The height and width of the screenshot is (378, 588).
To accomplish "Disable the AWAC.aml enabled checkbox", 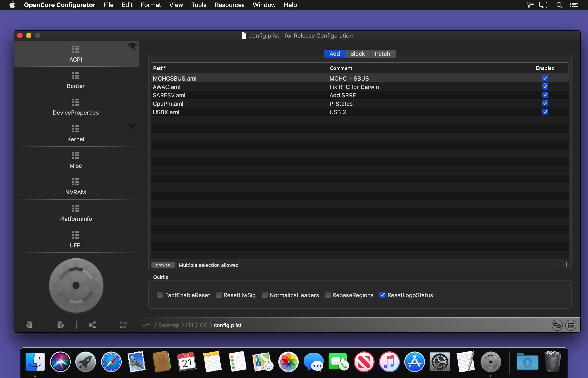I will (x=545, y=87).
